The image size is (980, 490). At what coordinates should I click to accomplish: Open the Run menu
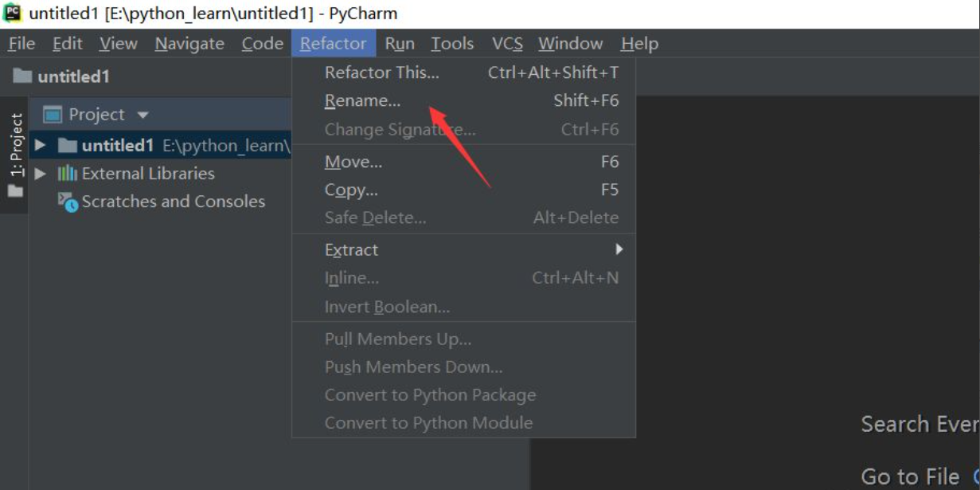point(399,43)
